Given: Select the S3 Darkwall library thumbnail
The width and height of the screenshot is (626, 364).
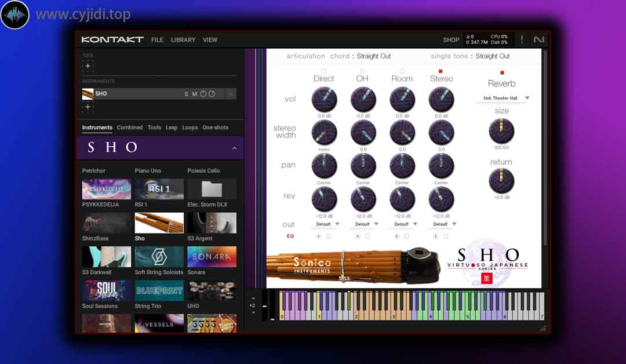Looking at the screenshot, I should [x=107, y=257].
